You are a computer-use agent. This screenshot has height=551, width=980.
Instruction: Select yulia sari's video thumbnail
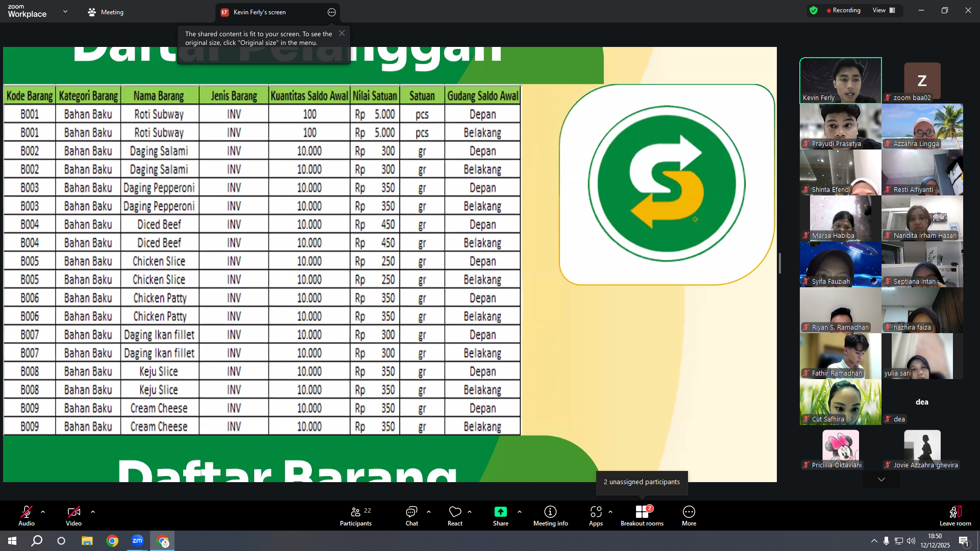click(922, 356)
